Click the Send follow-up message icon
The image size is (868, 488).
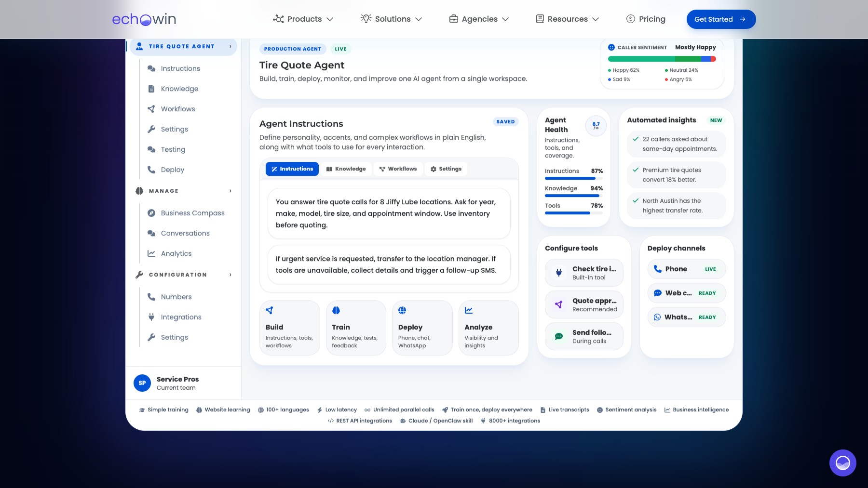coord(559,336)
